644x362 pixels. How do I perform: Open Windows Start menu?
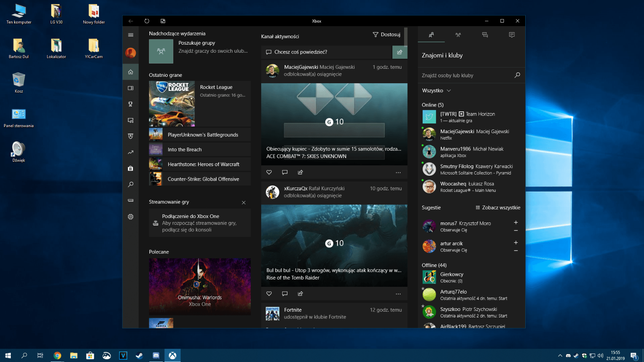tap(8, 356)
